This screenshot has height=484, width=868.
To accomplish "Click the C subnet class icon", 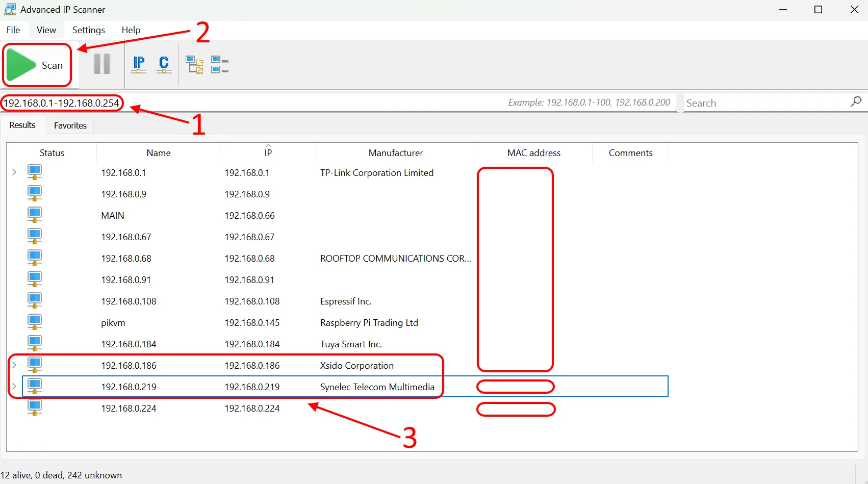I will click(164, 64).
